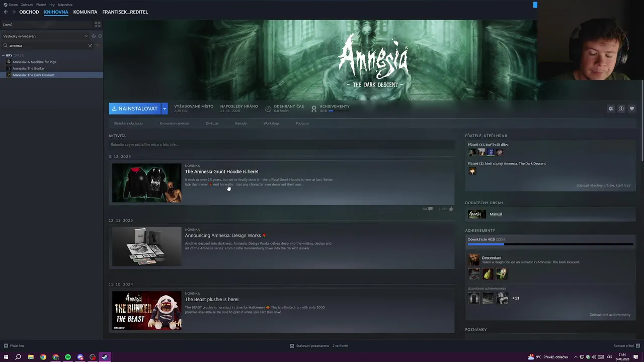Sort results by recent activity clock icon
Viewport: 644px width, 362px height.
tap(94, 36)
